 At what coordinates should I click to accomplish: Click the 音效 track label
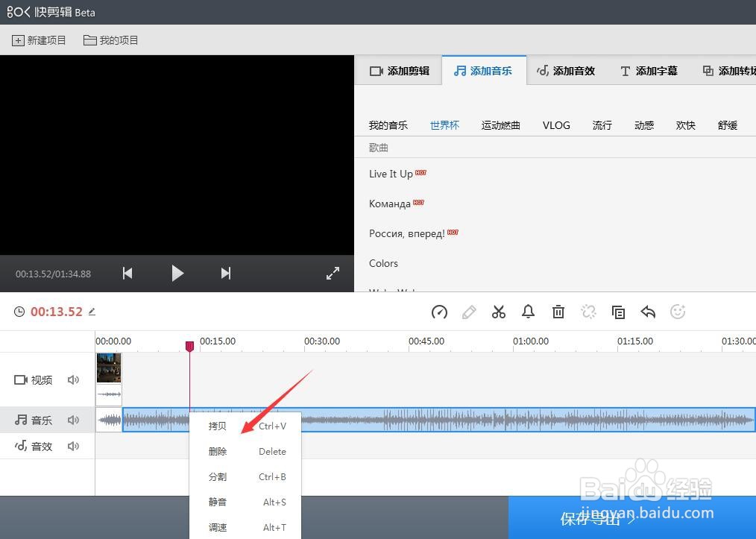coord(42,447)
